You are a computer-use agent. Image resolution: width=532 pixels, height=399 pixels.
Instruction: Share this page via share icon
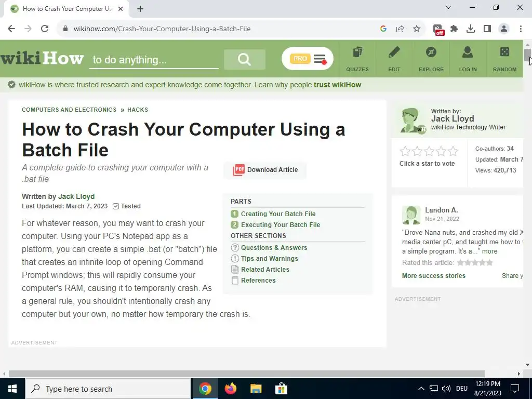coord(400,29)
